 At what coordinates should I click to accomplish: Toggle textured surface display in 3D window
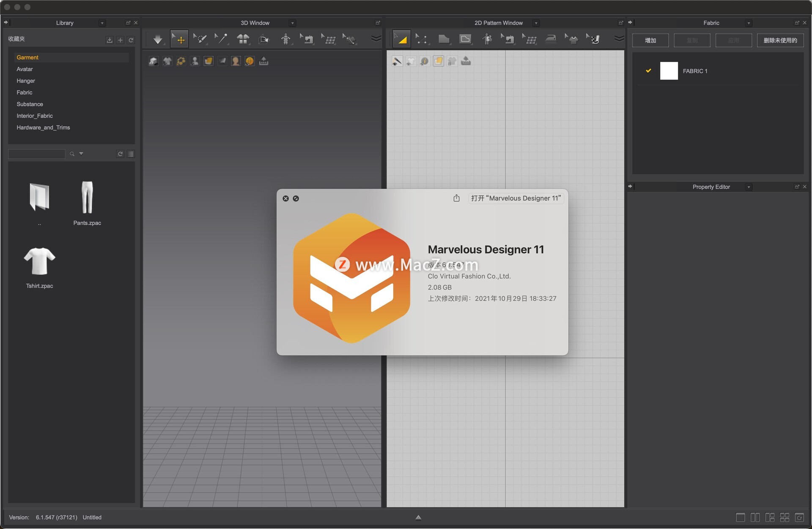pyautogui.click(x=208, y=61)
